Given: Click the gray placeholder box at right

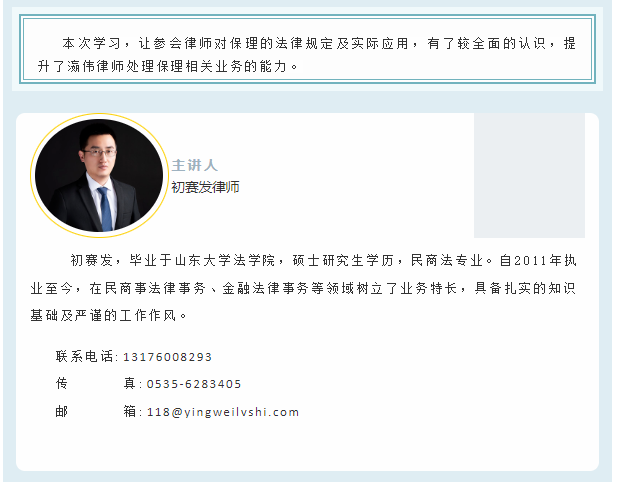Looking at the screenshot, I should click(529, 175).
